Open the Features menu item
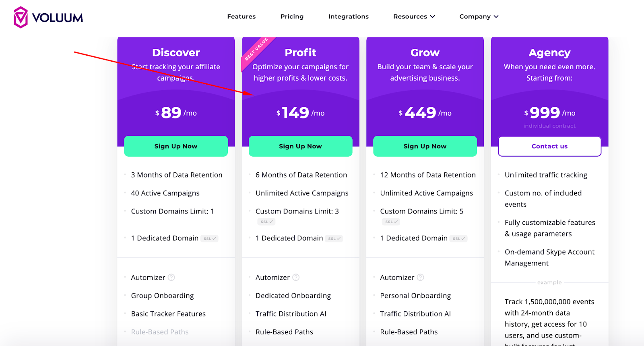 (x=242, y=17)
